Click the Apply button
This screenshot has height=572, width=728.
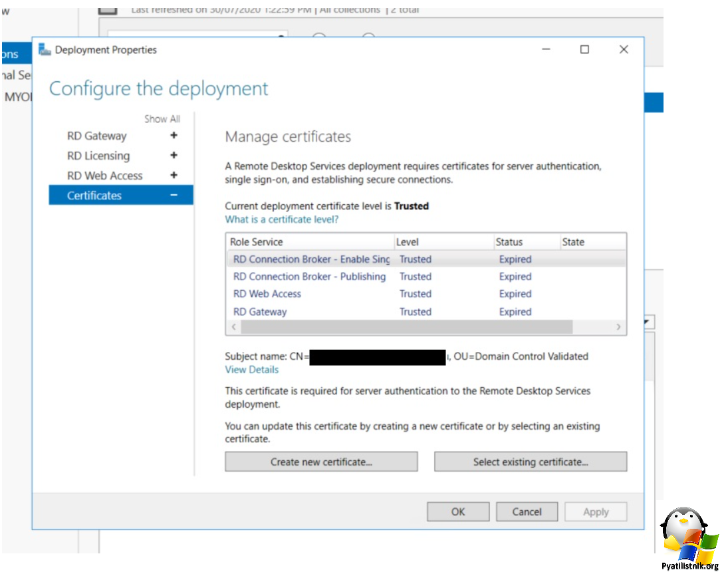click(x=596, y=511)
